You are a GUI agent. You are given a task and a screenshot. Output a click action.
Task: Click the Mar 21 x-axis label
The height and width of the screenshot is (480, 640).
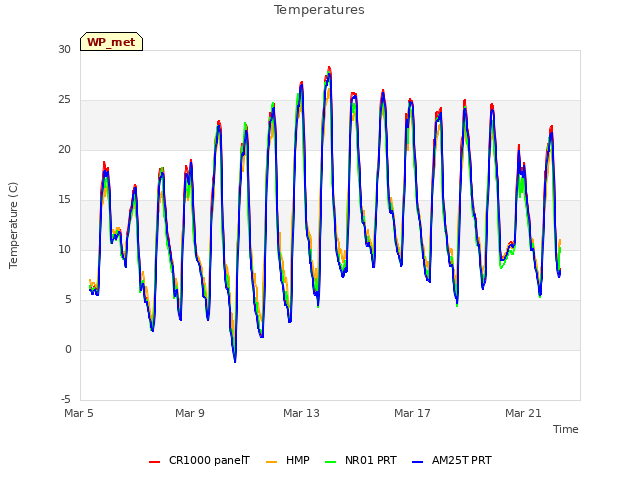click(523, 413)
